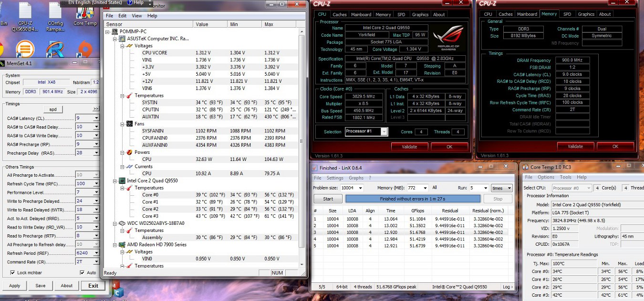
Task: Click the AMD Radeon HD 7900 Series icon
Action: [x=122, y=245]
